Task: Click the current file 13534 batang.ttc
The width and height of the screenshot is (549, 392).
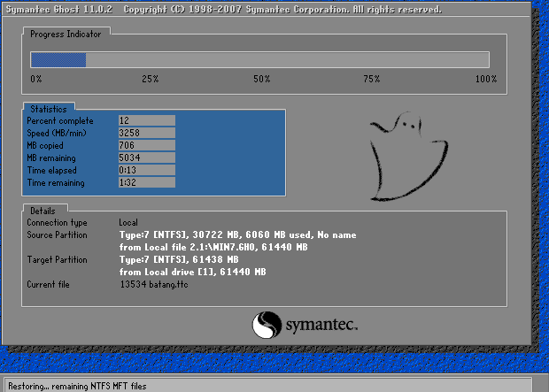Action: [x=154, y=284]
